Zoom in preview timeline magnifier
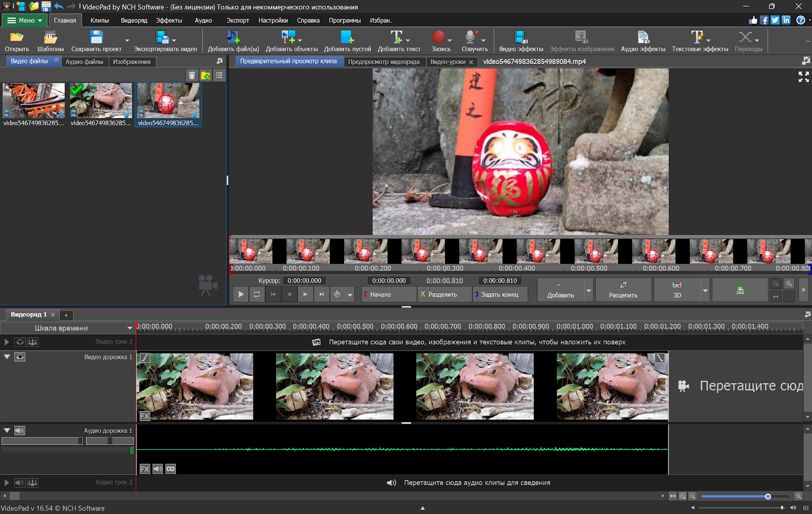Screen dimensions: 812x514 (x=789, y=284)
